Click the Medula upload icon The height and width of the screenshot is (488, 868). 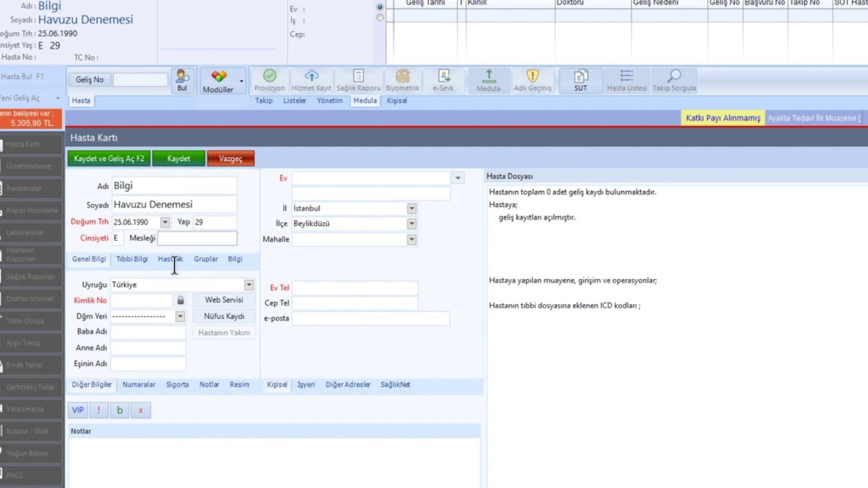pos(488,81)
